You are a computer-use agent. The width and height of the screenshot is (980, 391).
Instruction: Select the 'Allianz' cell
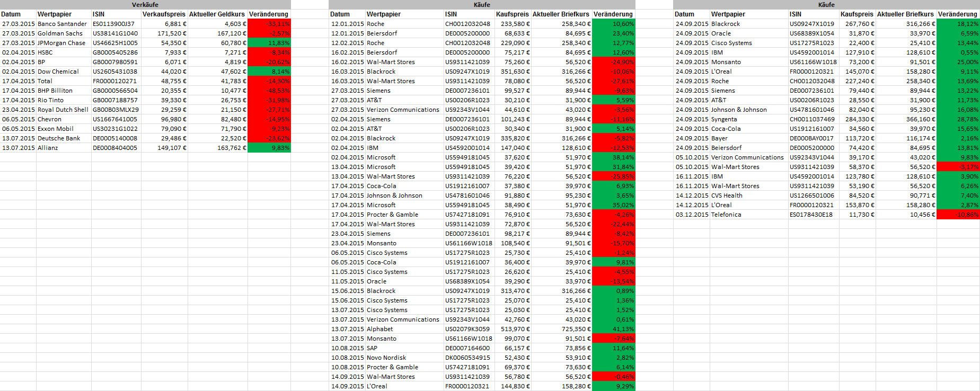64,148
